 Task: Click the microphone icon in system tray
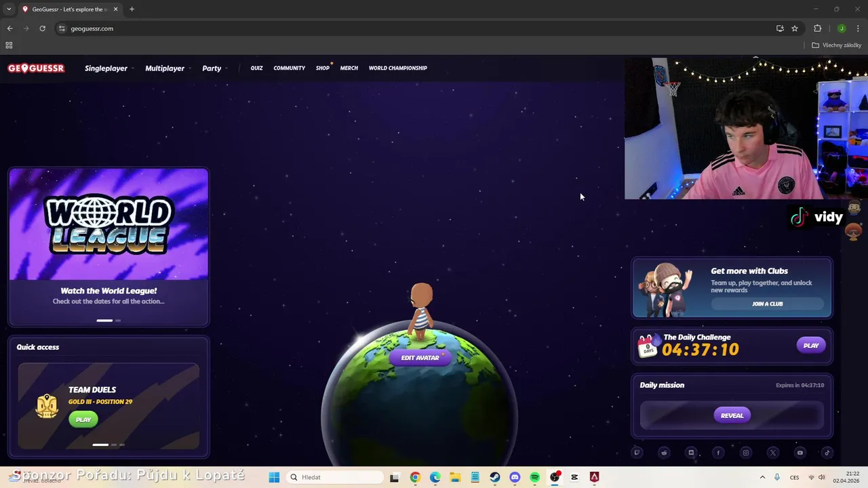tap(777, 477)
